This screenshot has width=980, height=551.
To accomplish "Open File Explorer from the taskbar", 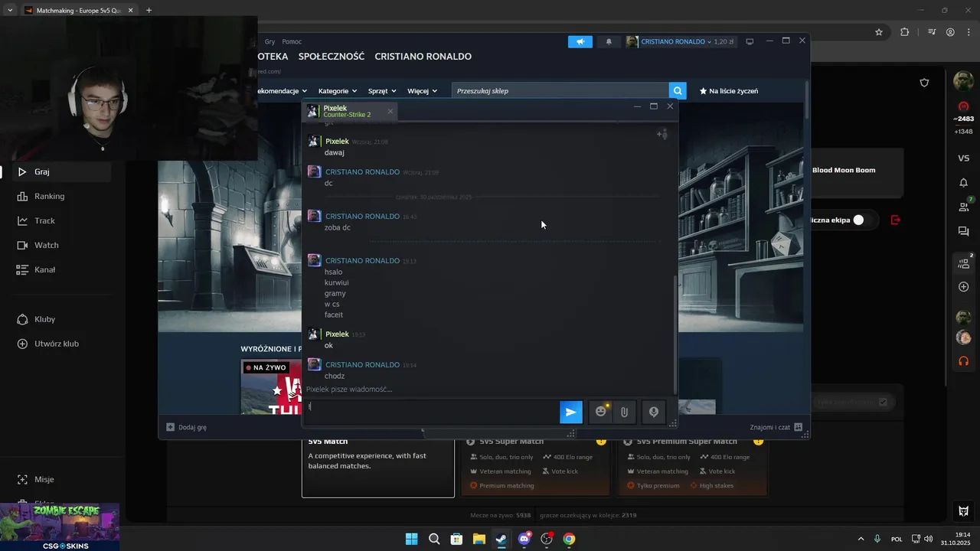I will pos(479,539).
